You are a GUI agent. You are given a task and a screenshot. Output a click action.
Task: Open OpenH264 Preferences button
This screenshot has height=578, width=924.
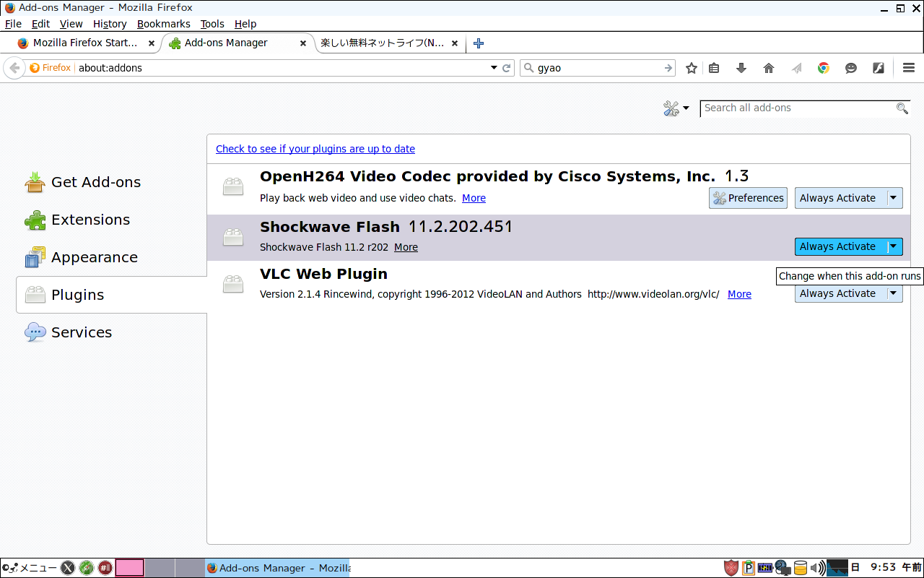point(748,198)
